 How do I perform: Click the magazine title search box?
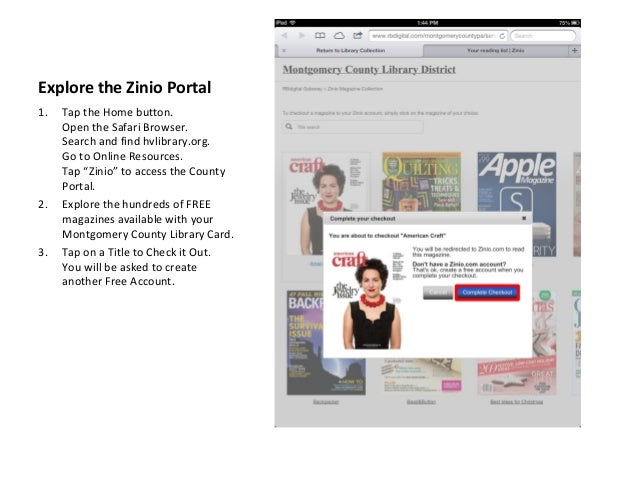point(353,127)
